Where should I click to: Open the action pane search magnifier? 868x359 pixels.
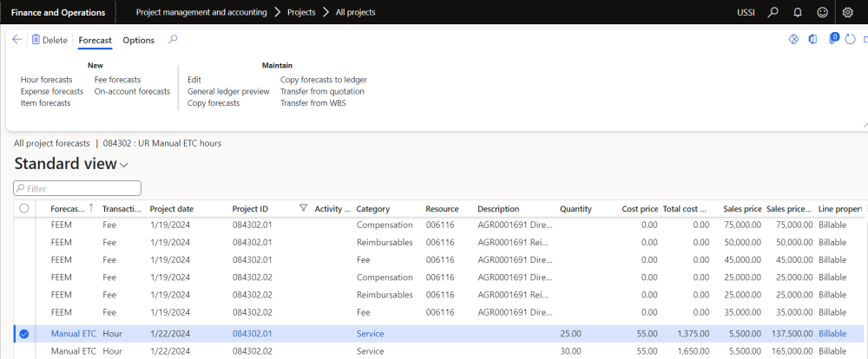pos(173,40)
